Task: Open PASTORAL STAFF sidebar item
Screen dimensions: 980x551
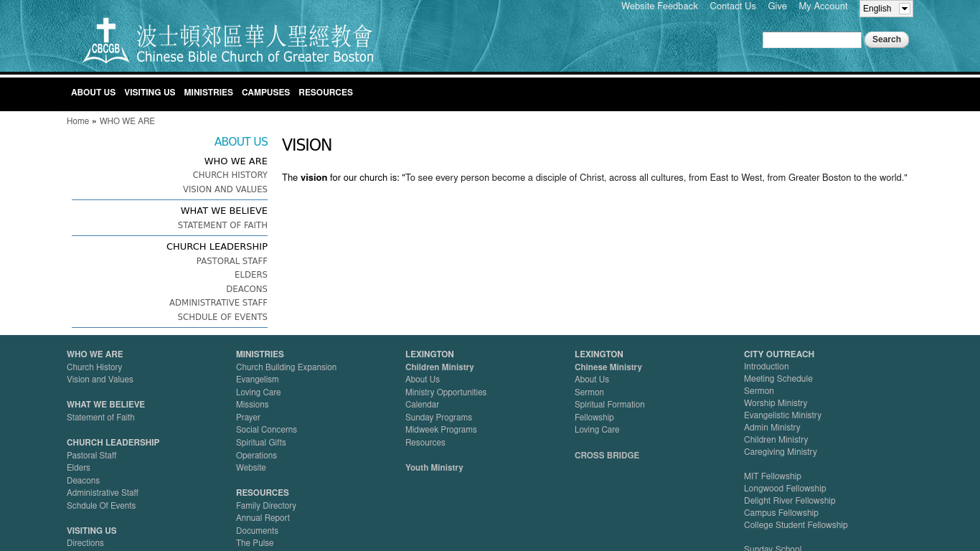Action: point(232,261)
